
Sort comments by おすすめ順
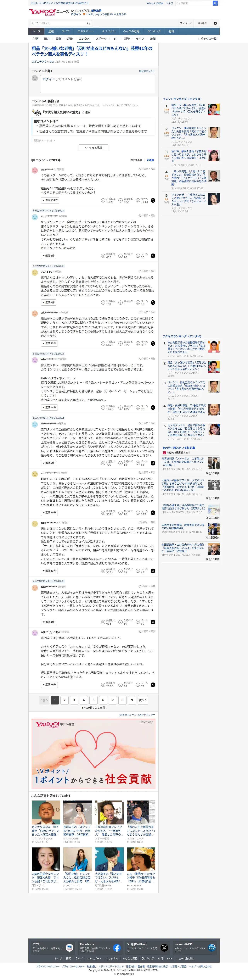(x=136, y=160)
